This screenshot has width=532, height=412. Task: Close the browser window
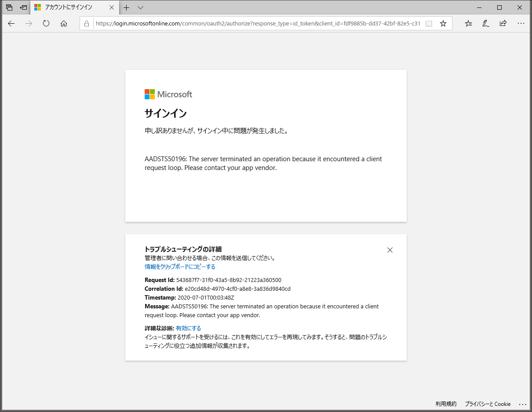click(520, 7)
